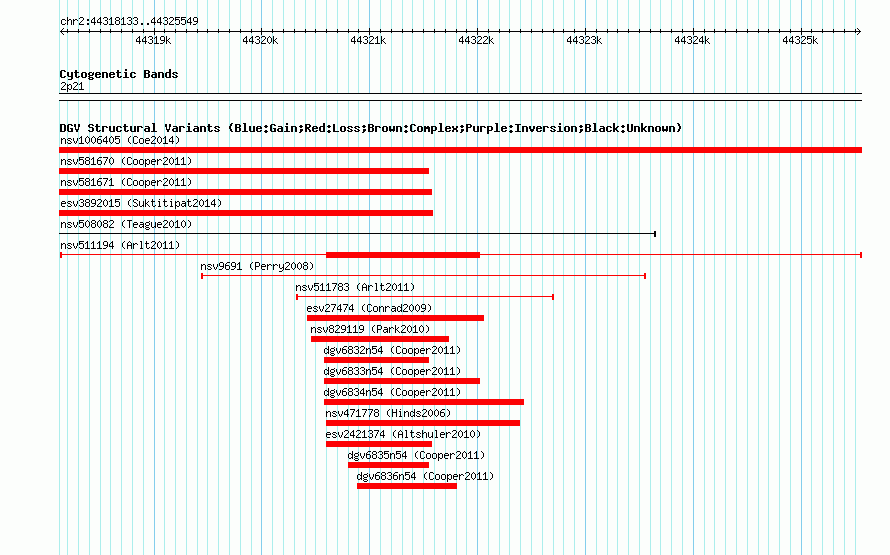Click the thick red bar of nsv511194
Image resolution: width=890 pixels, height=555 pixels.
403,255
